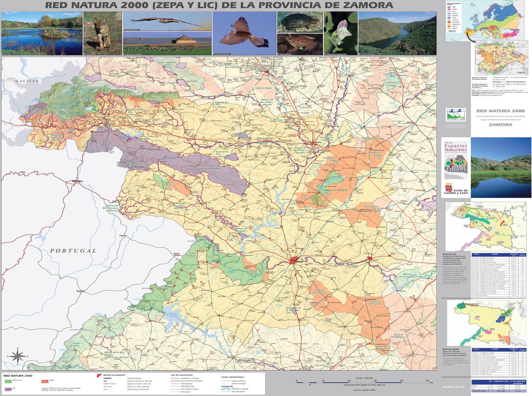The width and height of the screenshot is (532, 396).
Task: Click the red population nucleus legend symbol
Action: [100, 376]
